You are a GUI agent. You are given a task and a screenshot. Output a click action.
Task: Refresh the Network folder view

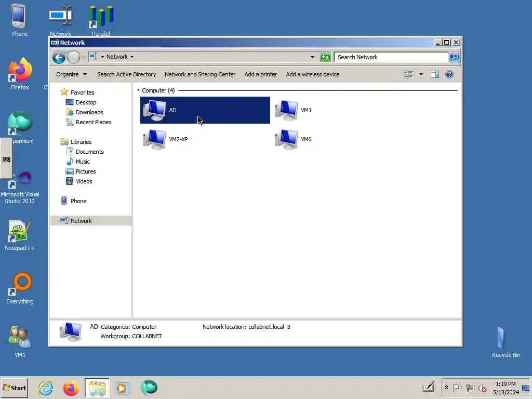click(x=325, y=57)
